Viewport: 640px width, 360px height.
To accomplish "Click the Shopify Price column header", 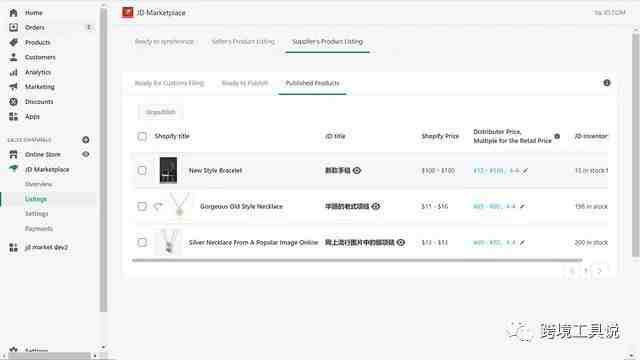I will pos(440,136).
